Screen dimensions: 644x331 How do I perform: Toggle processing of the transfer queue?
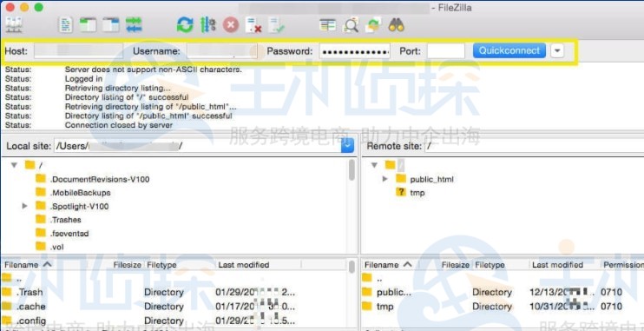pyautogui.click(x=208, y=25)
